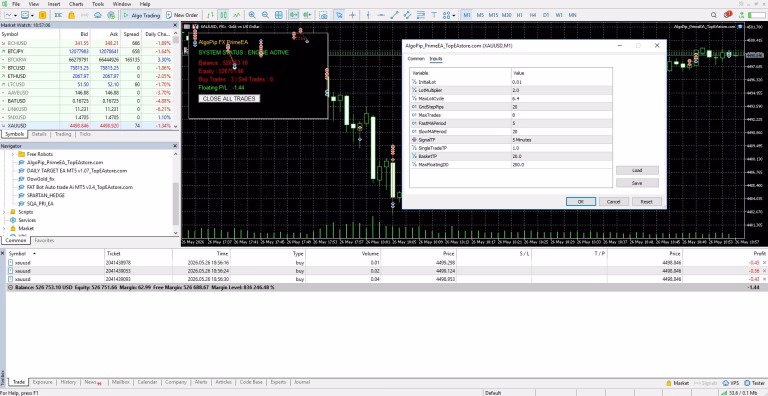This screenshot has height=396, width=768.
Task: Open the SignalTF value dropdown
Action: [x=561, y=140]
